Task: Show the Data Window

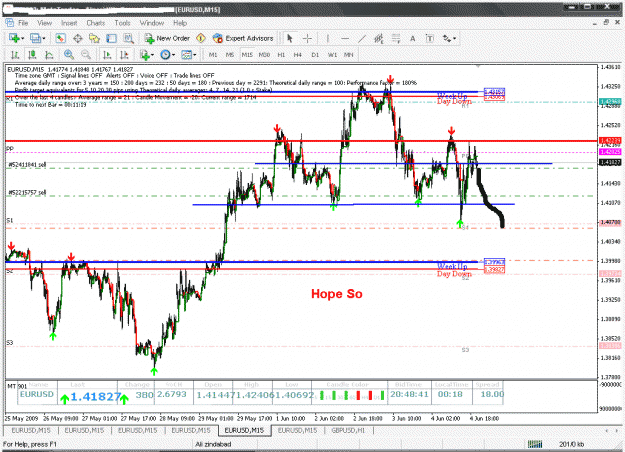Action: coord(78,38)
